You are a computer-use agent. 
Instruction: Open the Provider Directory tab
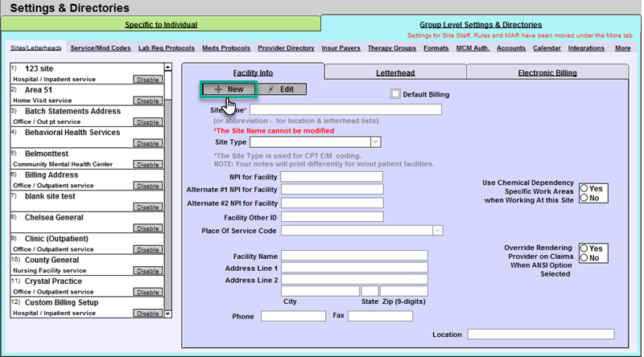[287, 48]
